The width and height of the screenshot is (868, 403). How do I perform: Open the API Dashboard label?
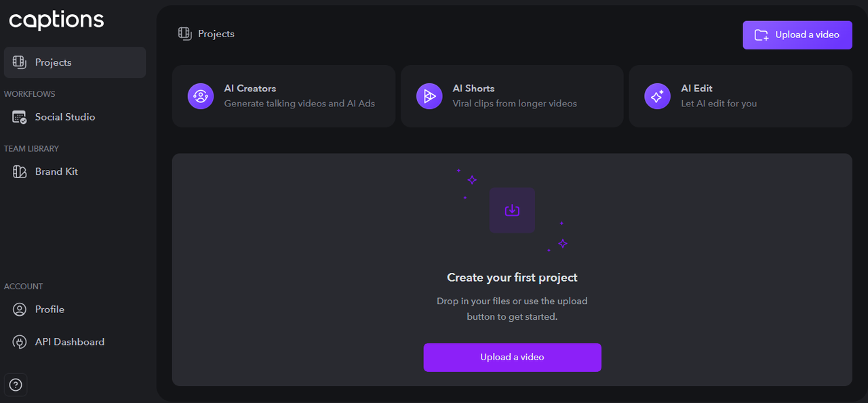tap(70, 342)
